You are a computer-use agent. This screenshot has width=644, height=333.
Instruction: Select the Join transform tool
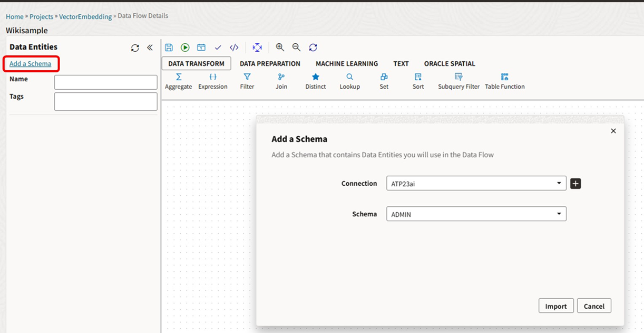[x=281, y=81]
